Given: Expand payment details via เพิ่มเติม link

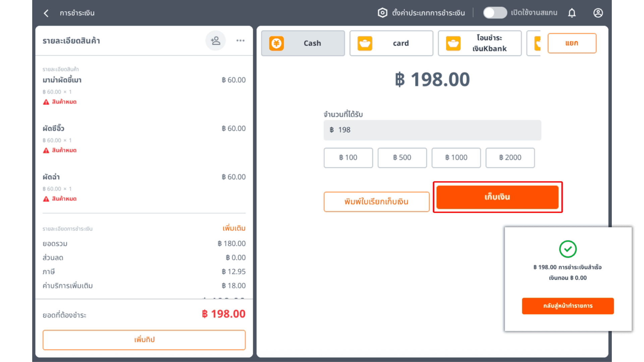Looking at the screenshot, I should (x=234, y=228).
